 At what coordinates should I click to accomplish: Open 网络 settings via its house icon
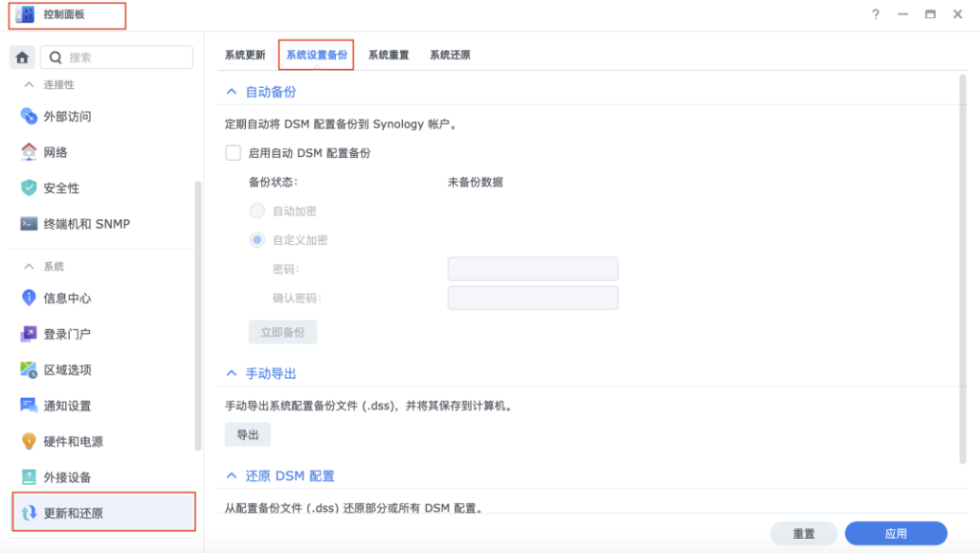tap(29, 152)
